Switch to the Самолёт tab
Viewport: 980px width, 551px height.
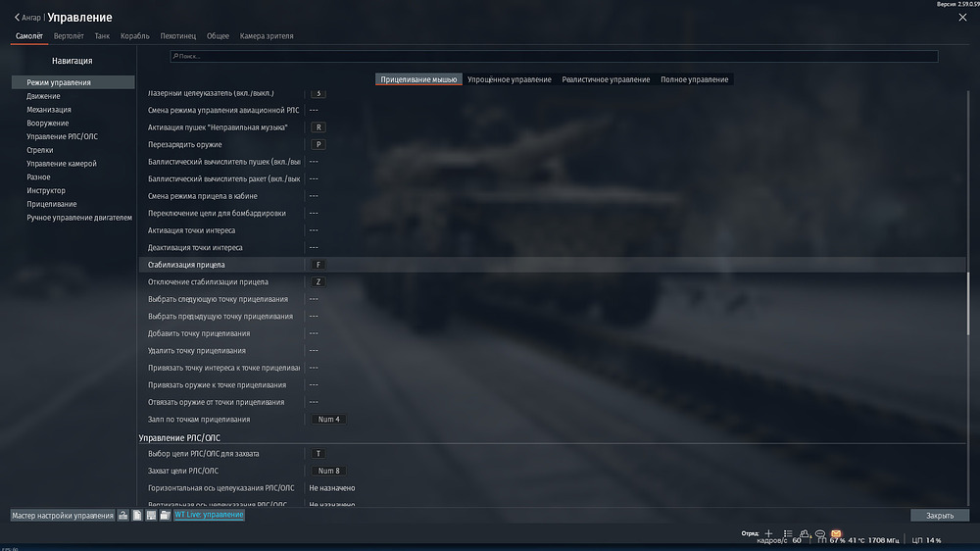(x=29, y=36)
